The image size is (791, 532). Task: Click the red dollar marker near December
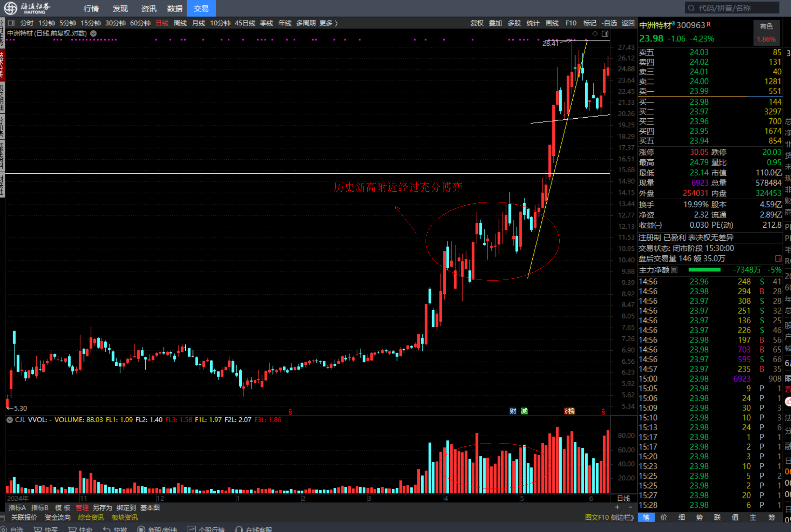[290, 411]
